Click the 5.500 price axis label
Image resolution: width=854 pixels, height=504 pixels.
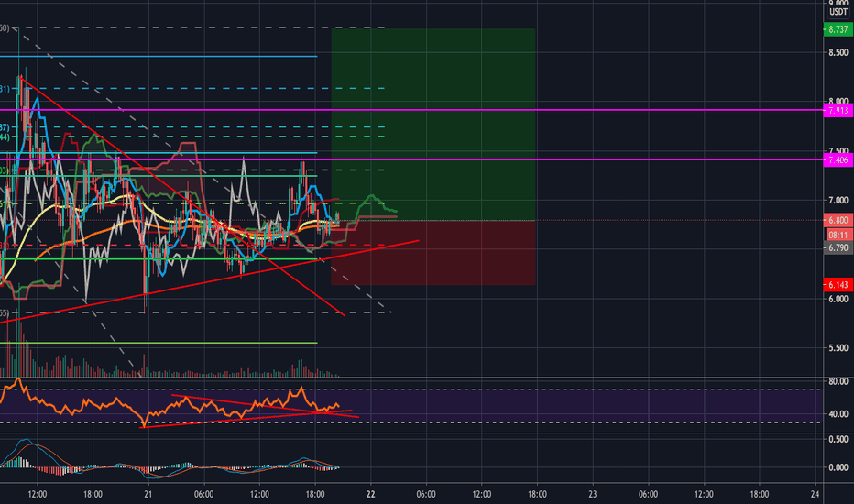[x=838, y=348]
